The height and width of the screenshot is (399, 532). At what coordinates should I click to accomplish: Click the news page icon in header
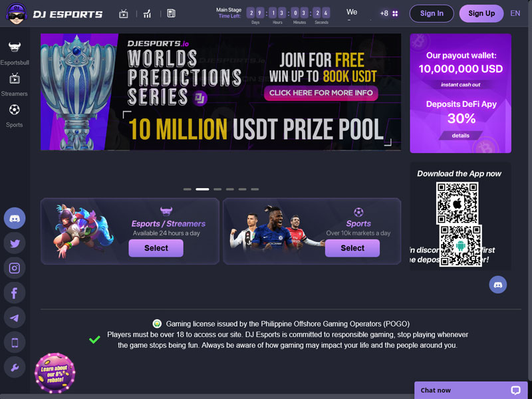tap(172, 13)
